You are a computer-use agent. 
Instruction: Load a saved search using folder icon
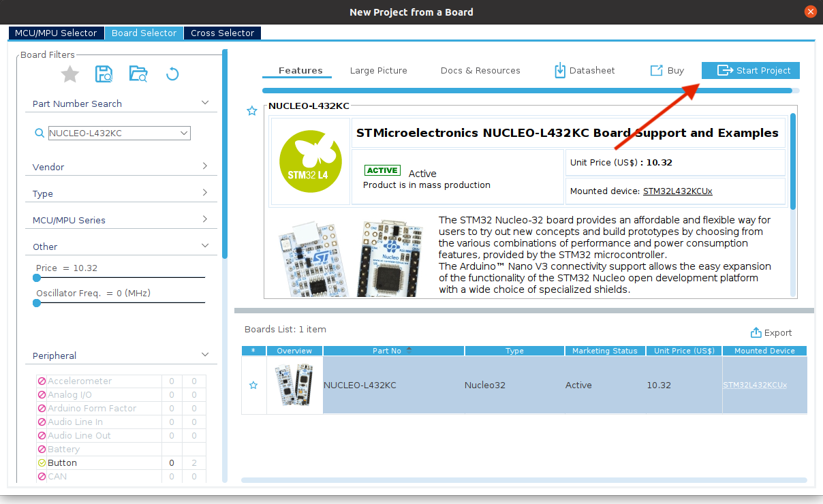coord(138,74)
